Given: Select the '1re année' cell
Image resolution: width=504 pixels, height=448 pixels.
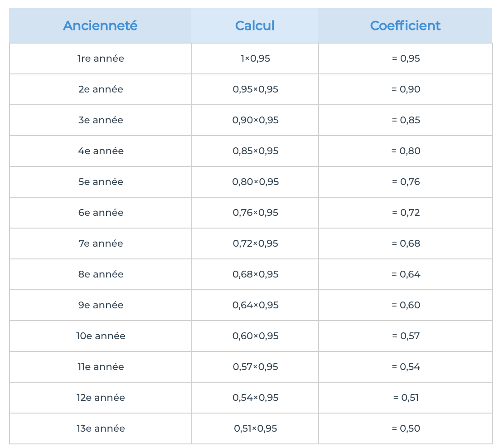Looking at the screenshot, I should click(x=101, y=58).
